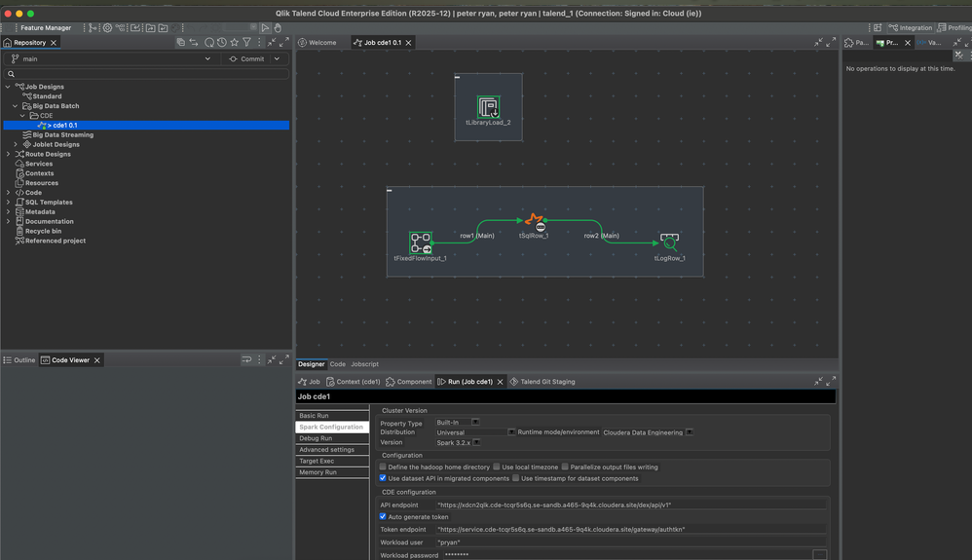Switch to the Code tab below canvas
972x560 pixels.
pos(338,364)
